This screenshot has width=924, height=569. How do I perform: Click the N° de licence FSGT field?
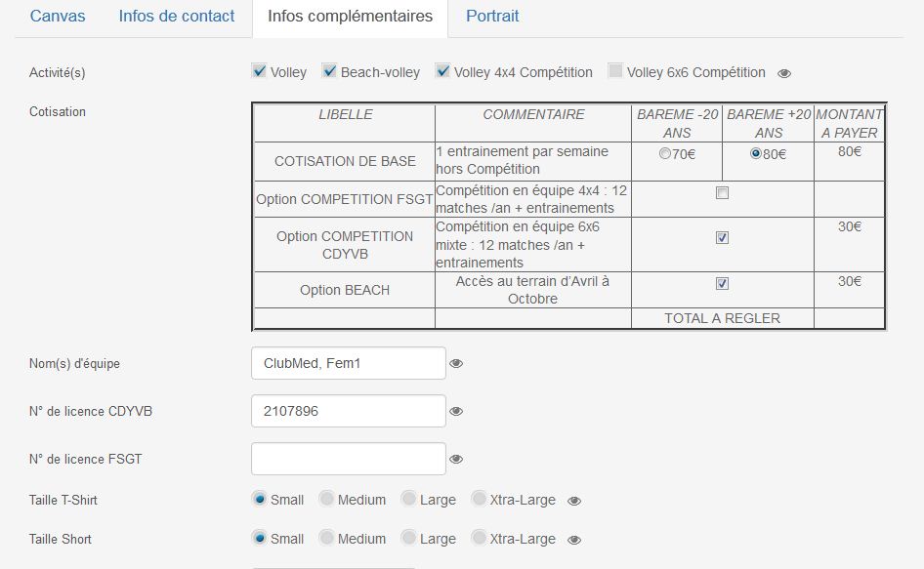(x=349, y=459)
